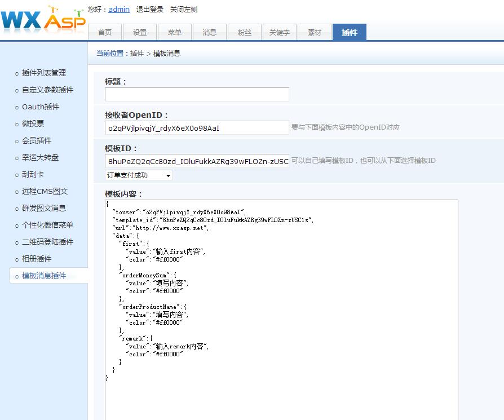504x420 pixels.
Task: Open 会员插件 in the sidebar
Action: 37,140
